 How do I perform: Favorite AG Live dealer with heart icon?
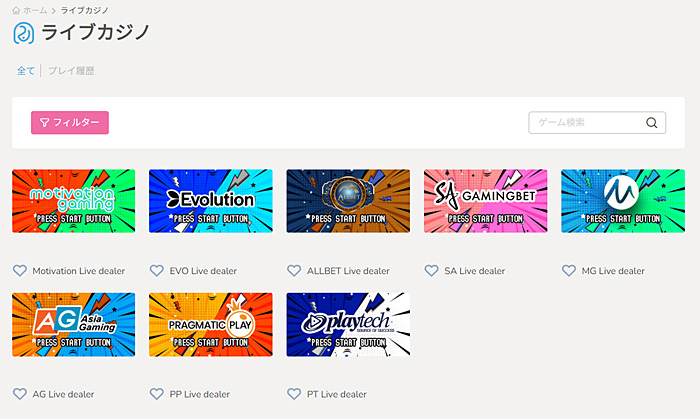tap(20, 394)
